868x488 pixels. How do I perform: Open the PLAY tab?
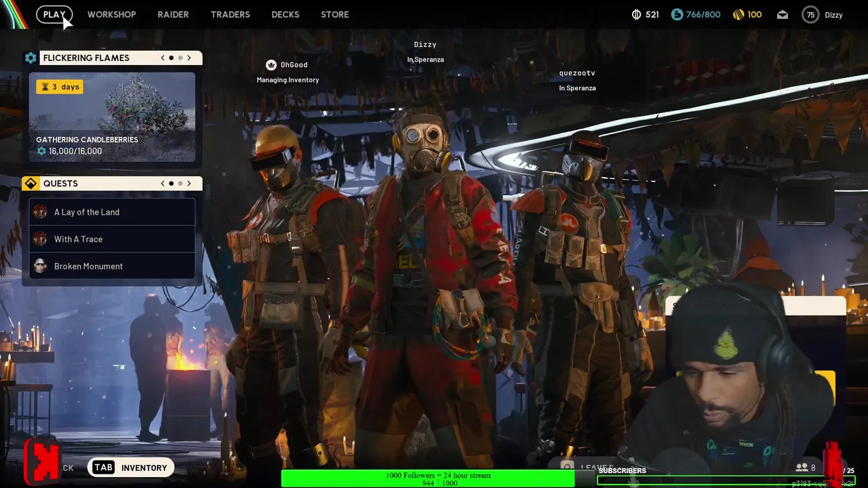coord(54,14)
